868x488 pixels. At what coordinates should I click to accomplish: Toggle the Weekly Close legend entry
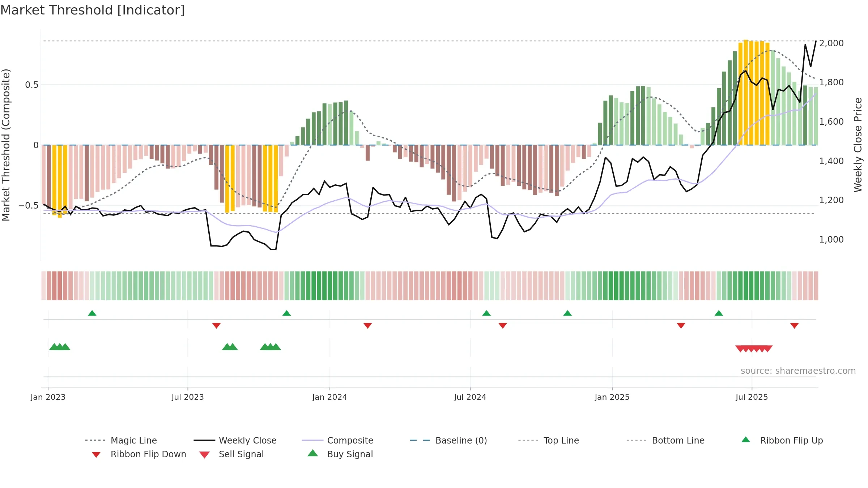click(x=235, y=440)
